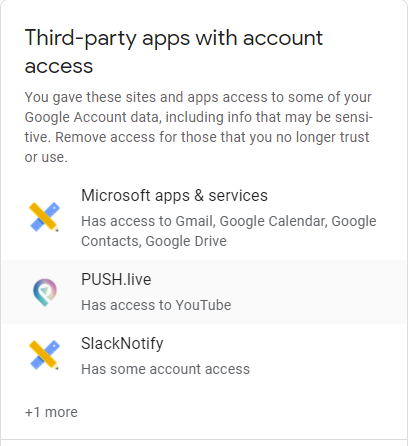Viewport: 411px width, 446px height.
Task: Expand the list with +1 more
Action: (x=51, y=412)
